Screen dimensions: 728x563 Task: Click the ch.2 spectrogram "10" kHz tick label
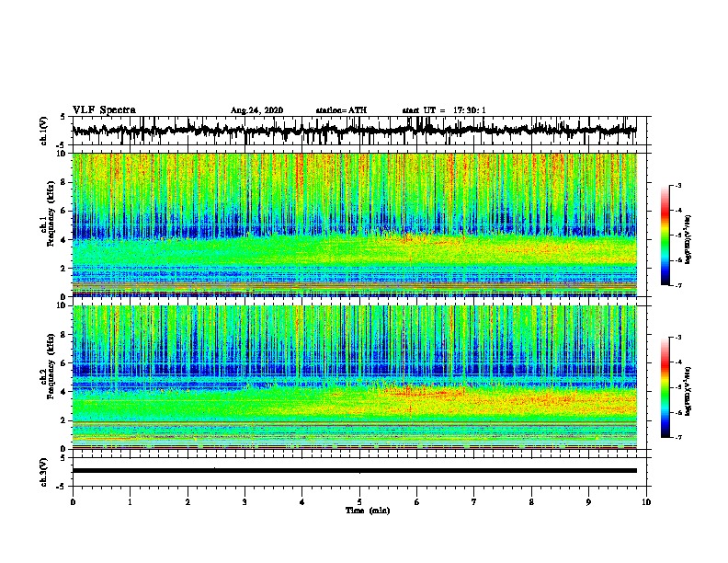[63, 306]
